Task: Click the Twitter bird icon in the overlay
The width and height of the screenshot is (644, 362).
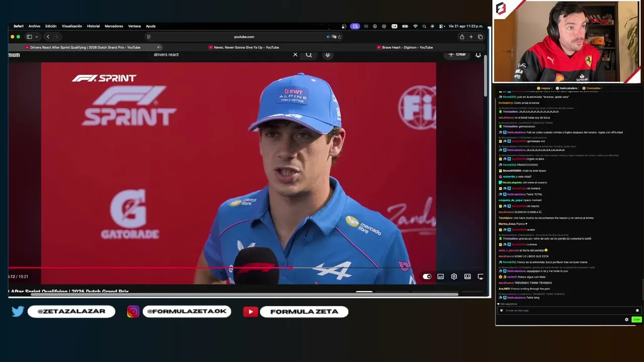Action: coord(18,312)
